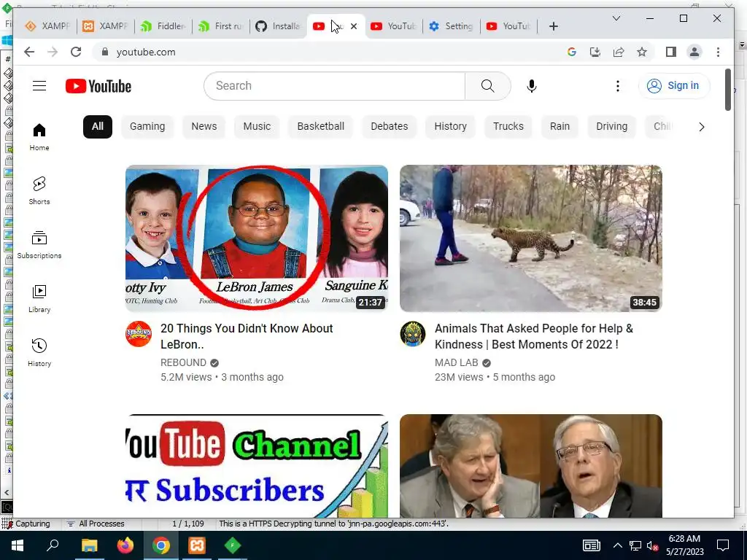The height and width of the screenshot is (560, 747).
Task: Open leopard on road video thumbnail
Action: (531, 238)
